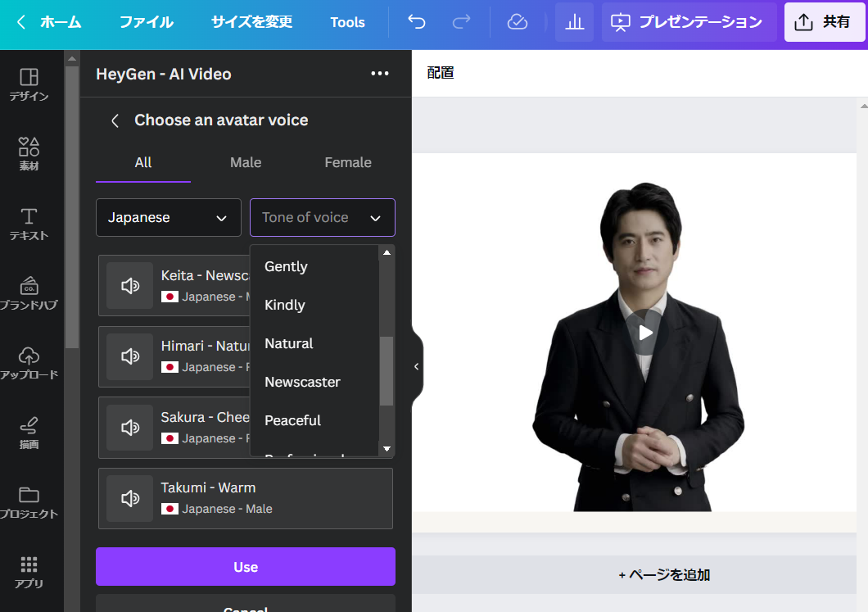Click the purple Use button
This screenshot has width=868, height=612.
(x=246, y=567)
